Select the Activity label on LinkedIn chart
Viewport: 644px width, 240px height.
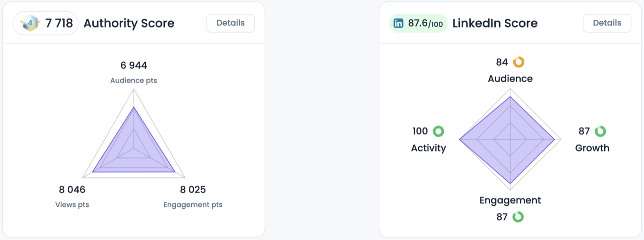click(429, 148)
